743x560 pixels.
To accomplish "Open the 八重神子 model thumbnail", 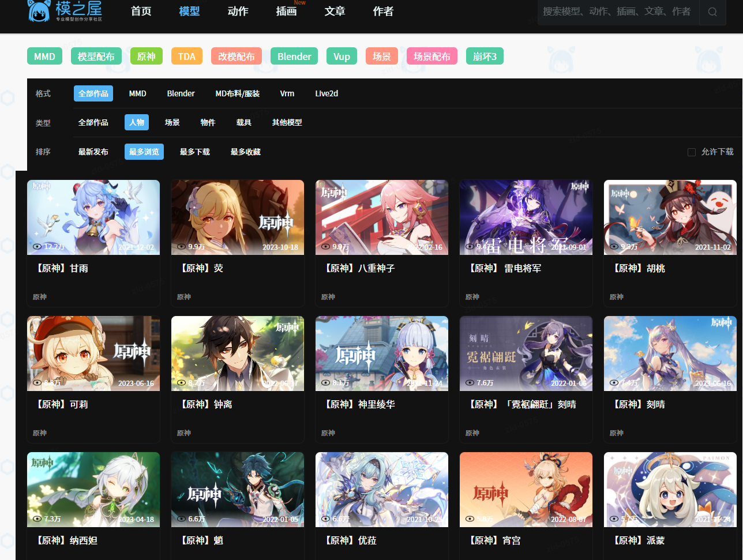I will pos(382,217).
